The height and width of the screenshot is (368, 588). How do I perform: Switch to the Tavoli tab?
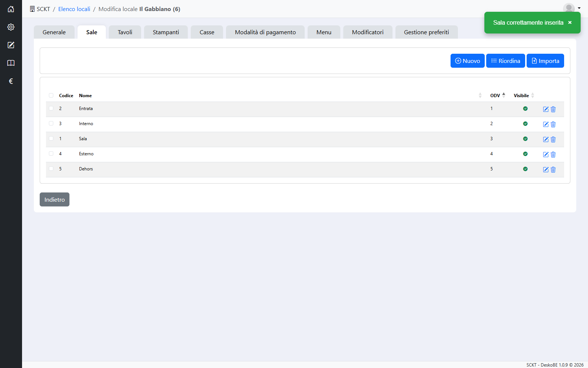(125, 32)
